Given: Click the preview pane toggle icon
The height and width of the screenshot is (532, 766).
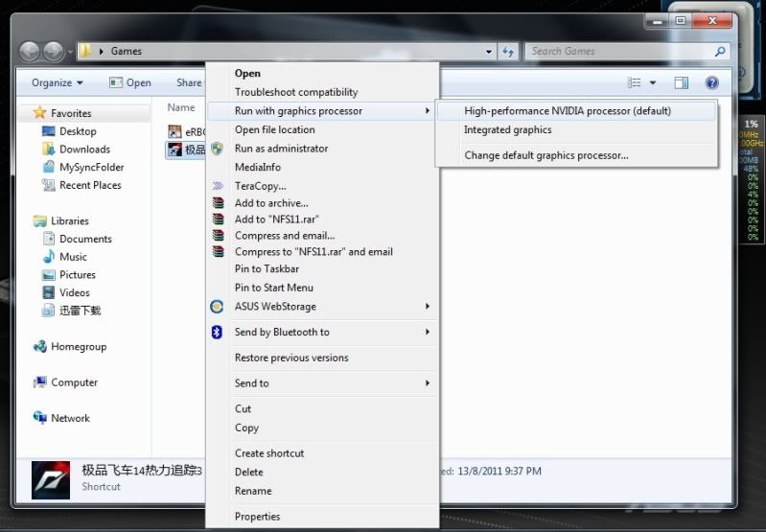Looking at the screenshot, I should (x=681, y=83).
